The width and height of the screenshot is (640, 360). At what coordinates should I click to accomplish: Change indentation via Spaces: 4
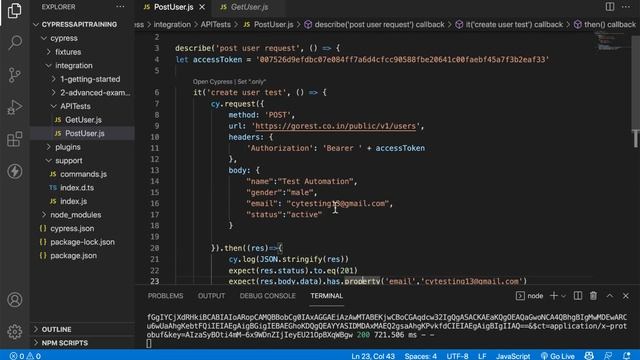click(x=420, y=356)
